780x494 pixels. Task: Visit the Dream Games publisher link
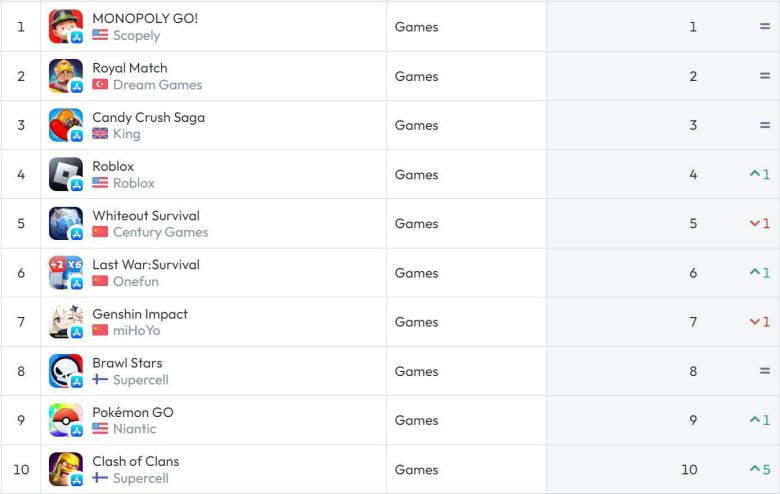pyautogui.click(x=157, y=85)
